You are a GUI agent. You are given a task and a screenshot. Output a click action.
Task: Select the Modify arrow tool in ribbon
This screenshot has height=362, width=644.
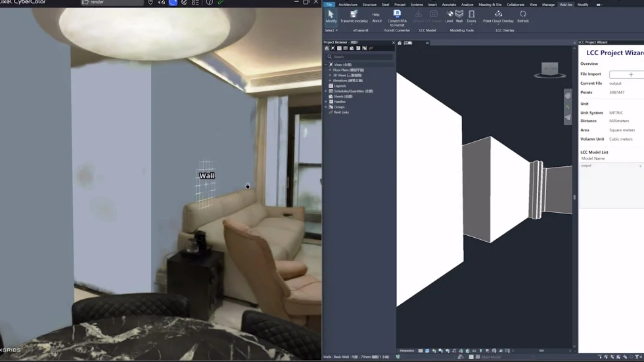(331, 16)
